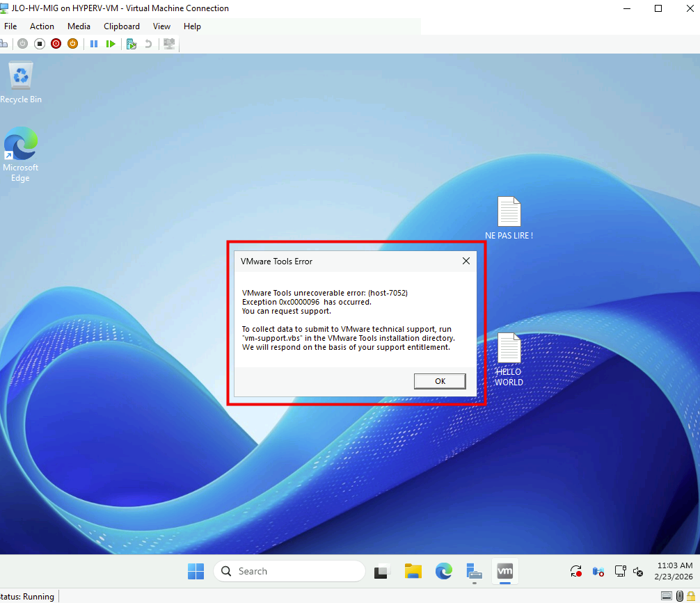
Task: Click the Turn Off VM toolbar icon
Action: 40,44
